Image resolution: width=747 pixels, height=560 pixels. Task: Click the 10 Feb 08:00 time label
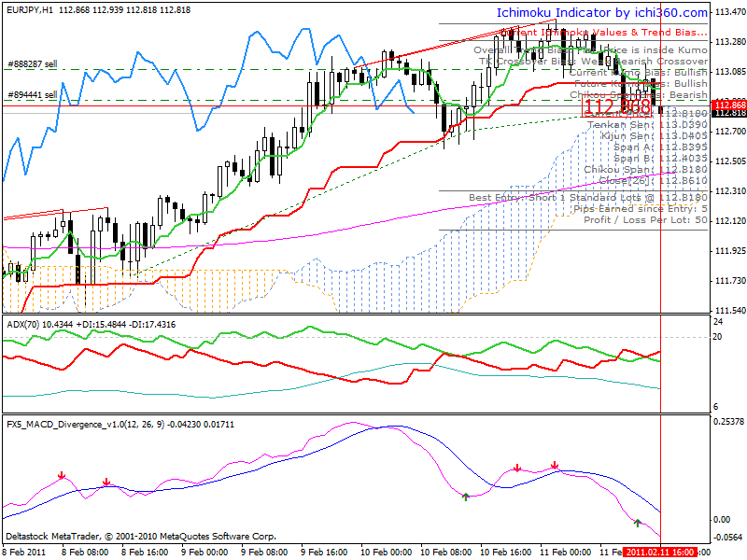[445, 553]
